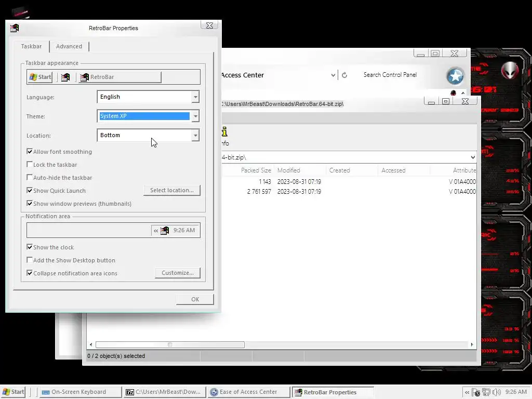Open the Theme dropdown showing System XP
The image size is (532, 399).
[148, 116]
